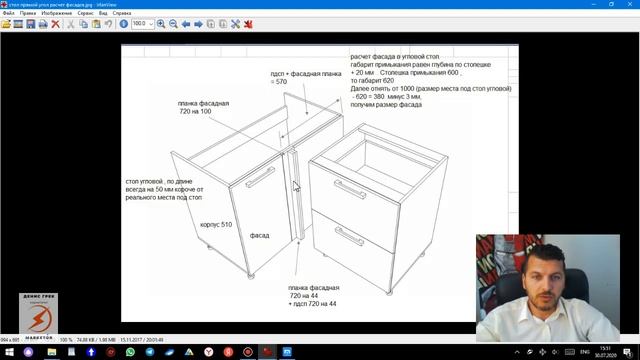The height and width of the screenshot is (360, 640).
Task: Zoom in with the magnifier plus icon
Action: click(x=161, y=24)
